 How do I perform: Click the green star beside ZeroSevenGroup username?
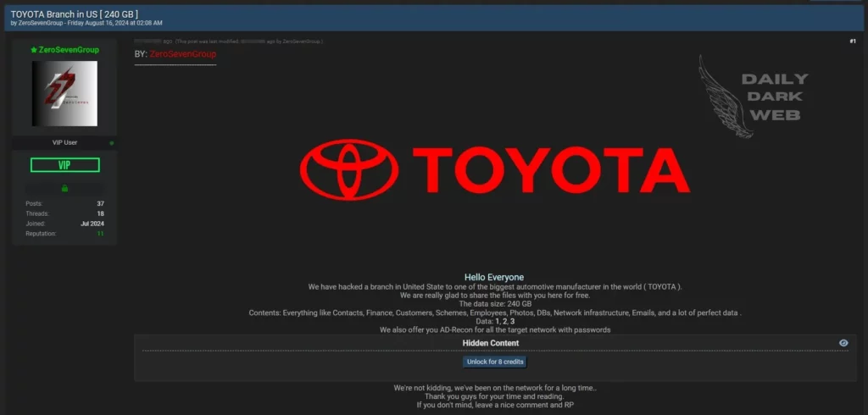click(33, 50)
